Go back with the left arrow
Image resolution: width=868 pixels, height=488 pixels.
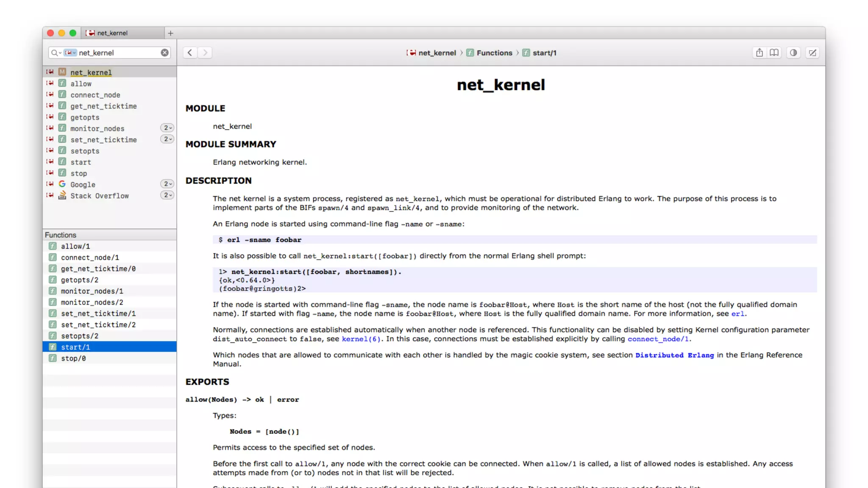coord(190,53)
